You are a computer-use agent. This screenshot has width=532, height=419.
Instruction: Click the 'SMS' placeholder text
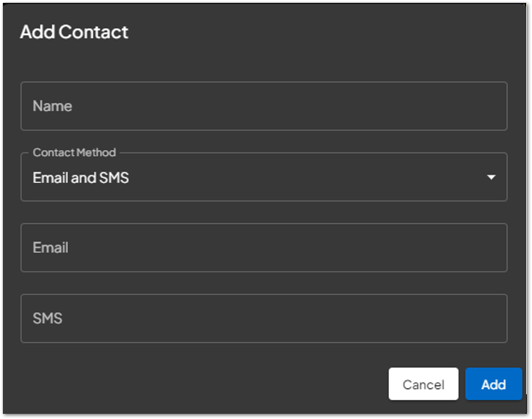click(x=48, y=318)
